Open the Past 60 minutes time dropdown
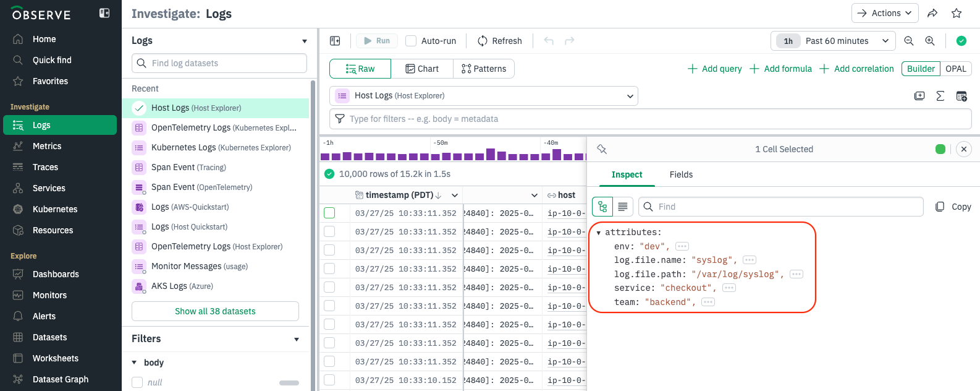This screenshot has height=391, width=980. coord(833,41)
